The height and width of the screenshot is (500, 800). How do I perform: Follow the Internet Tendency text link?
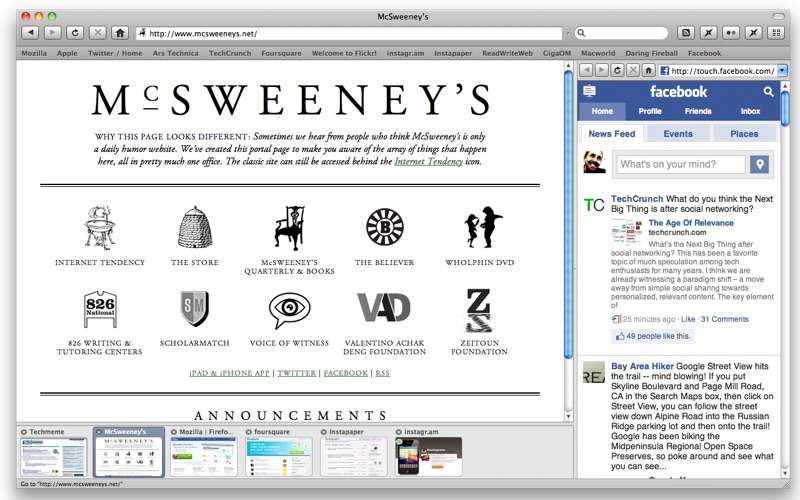click(x=429, y=162)
